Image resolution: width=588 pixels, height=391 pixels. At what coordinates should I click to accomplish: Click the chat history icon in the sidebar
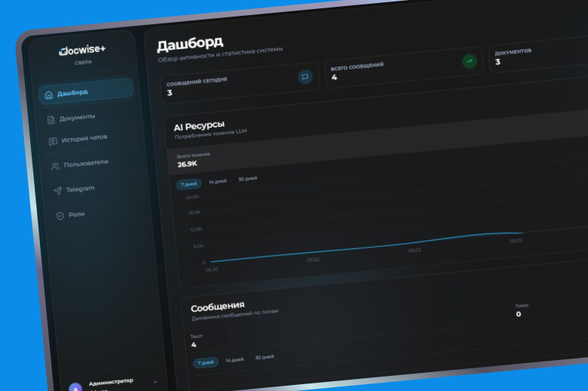(53, 141)
